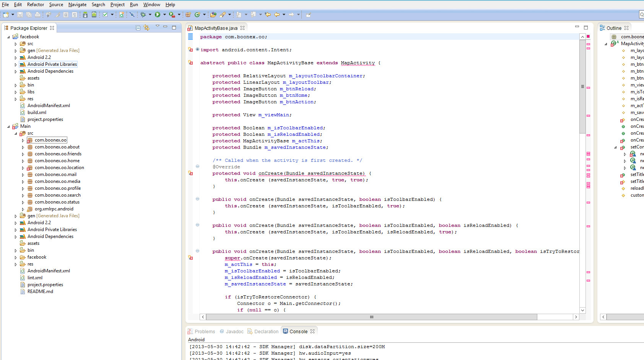Expand the com.boonex.oo.friends package
The height and width of the screenshot is (360, 644).
[x=23, y=154]
